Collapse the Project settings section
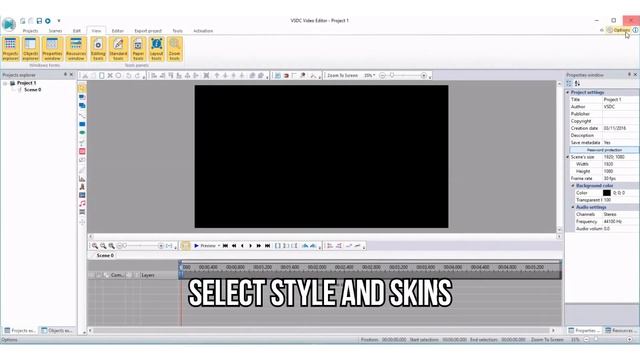Screen dimensions: 640x360 click(568, 93)
